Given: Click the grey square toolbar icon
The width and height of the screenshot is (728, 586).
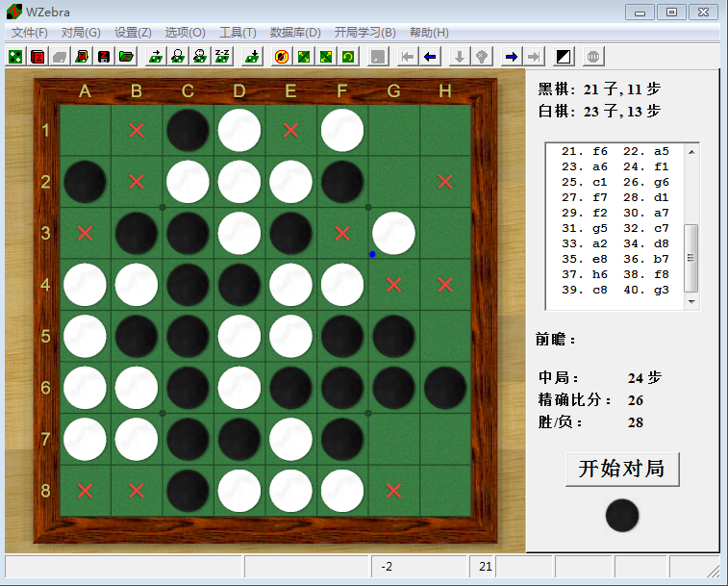Looking at the screenshot, I should coord(378,57).
